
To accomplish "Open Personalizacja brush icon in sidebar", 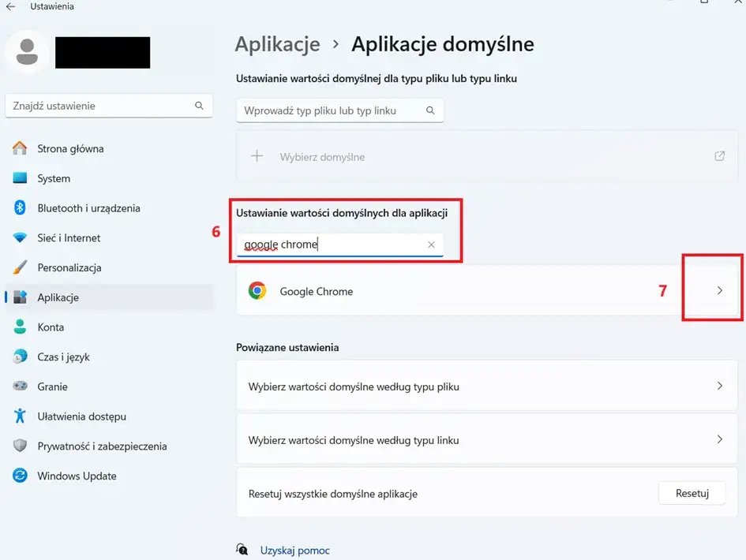I will pyautogui.click(x=21, y=267).
